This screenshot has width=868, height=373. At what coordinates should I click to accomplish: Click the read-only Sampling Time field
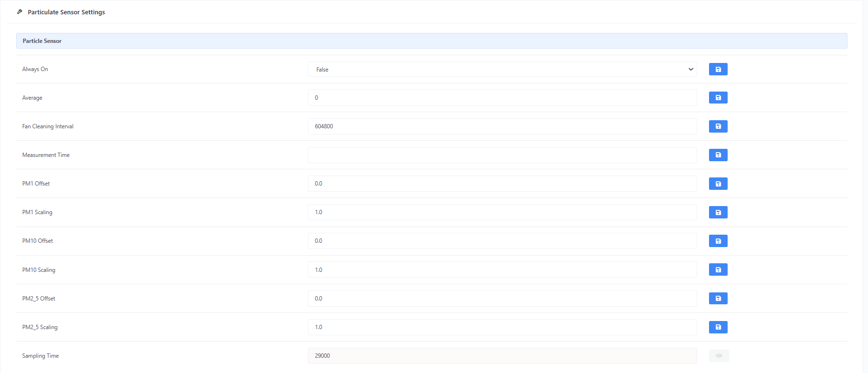502,356
